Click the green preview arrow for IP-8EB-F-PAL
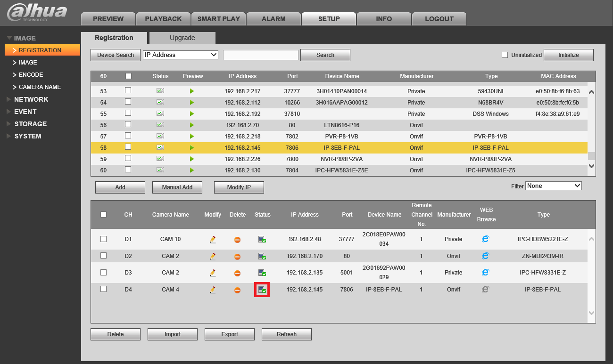Viewport: 613px width, 364px height. (x=192, y=147)
